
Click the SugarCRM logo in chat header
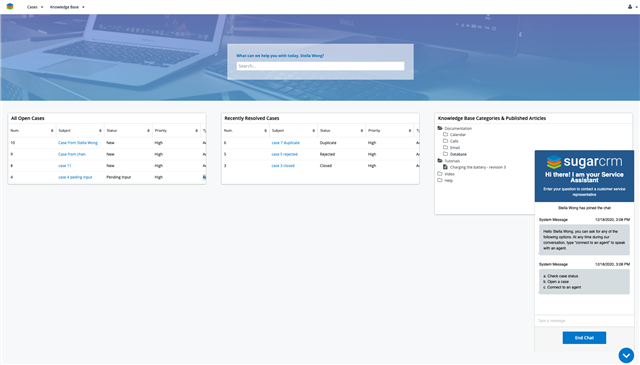[x=584, y=162]
